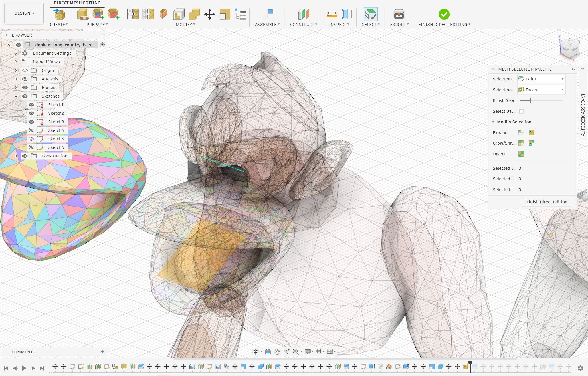Click the Shell icon in MODIFY
The width and height of the screenshot is (588, 376).
[x=179, y=14]
